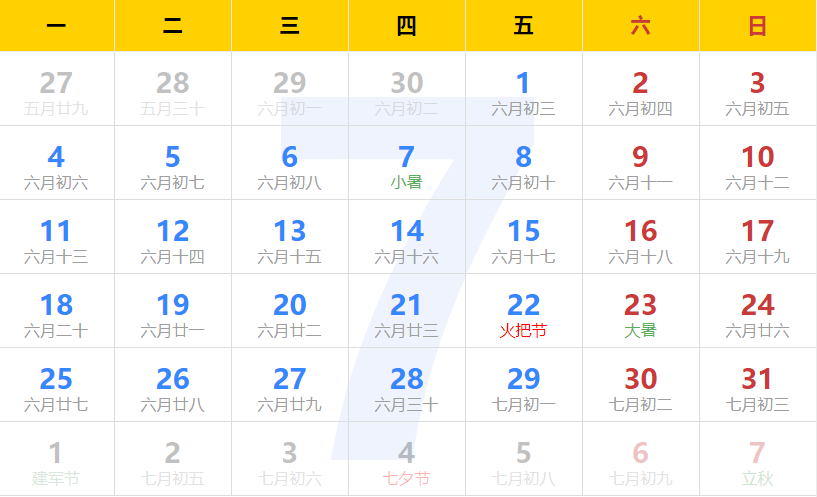
Task: Select July 7 marked 小暑
Action: 407,163
